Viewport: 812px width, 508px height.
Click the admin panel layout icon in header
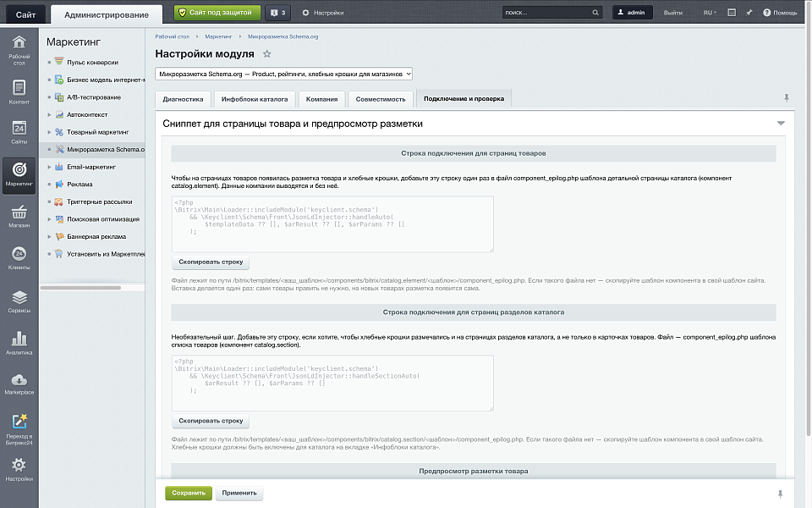[x=732, y=13]
